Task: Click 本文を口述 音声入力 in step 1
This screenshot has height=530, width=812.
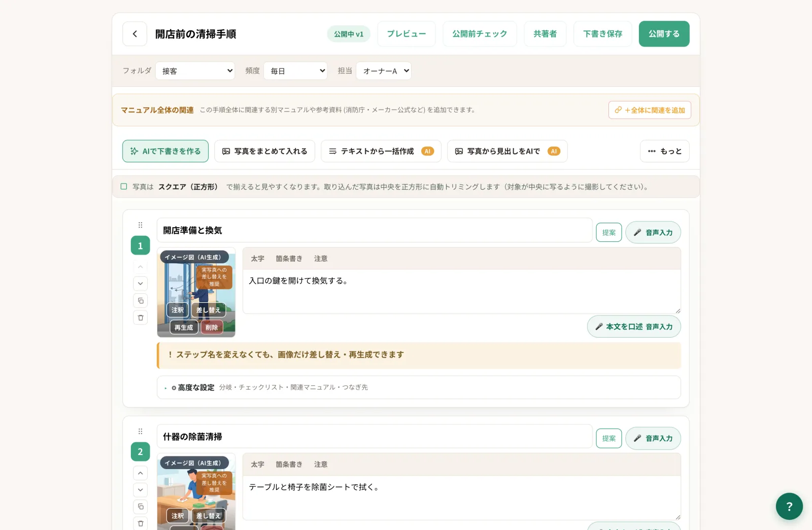Action: 634,327
